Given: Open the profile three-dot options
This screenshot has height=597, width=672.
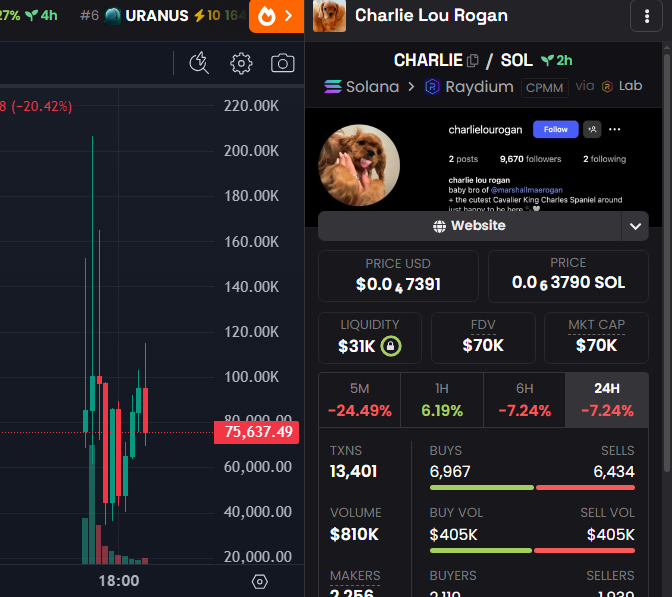Looking at the screenshot, I should (615, 129).
